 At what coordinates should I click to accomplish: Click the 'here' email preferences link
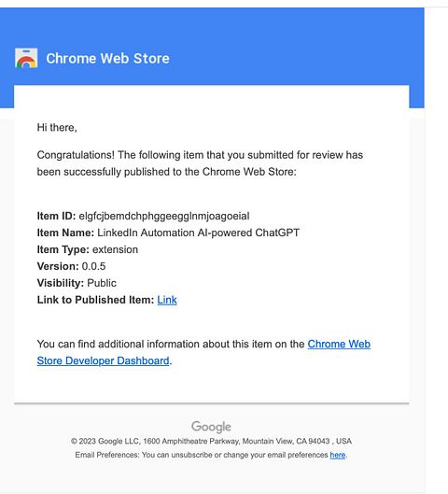pos(338,455)
